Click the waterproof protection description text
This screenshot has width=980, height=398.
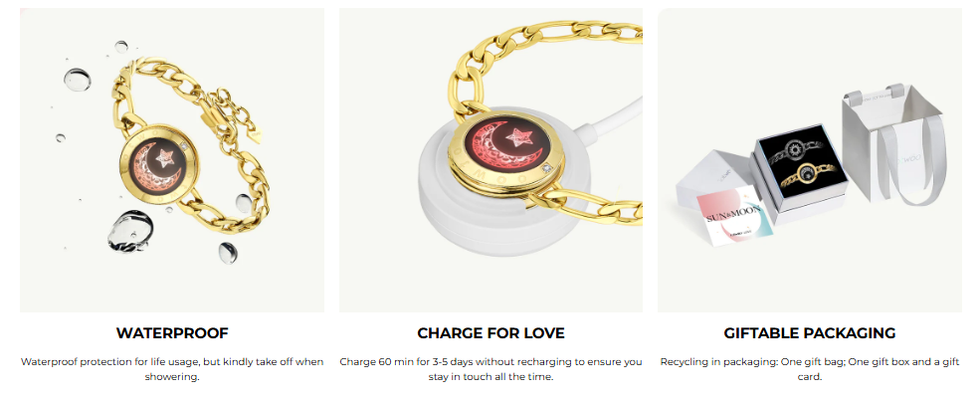tap(172, 369)
